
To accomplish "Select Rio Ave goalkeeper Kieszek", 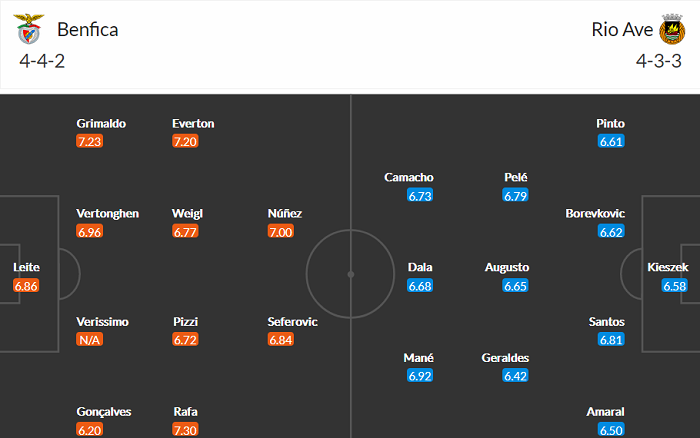I will 668,268.
